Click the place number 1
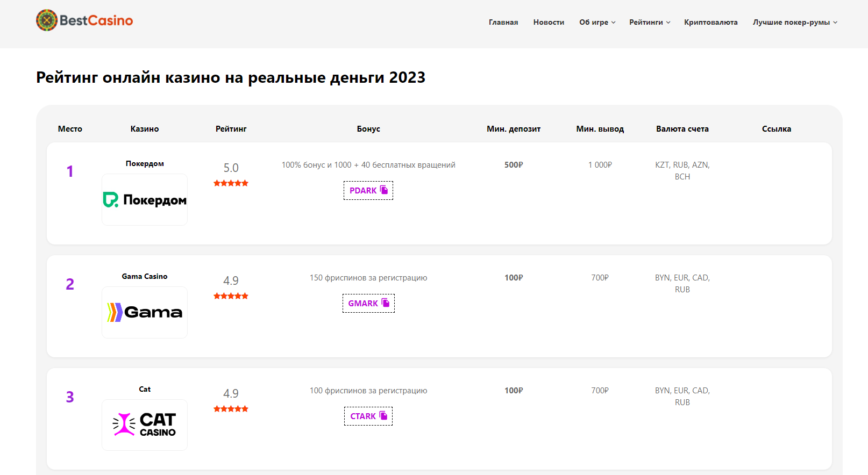This screenshot has height=475, width=868. point(70,171)
